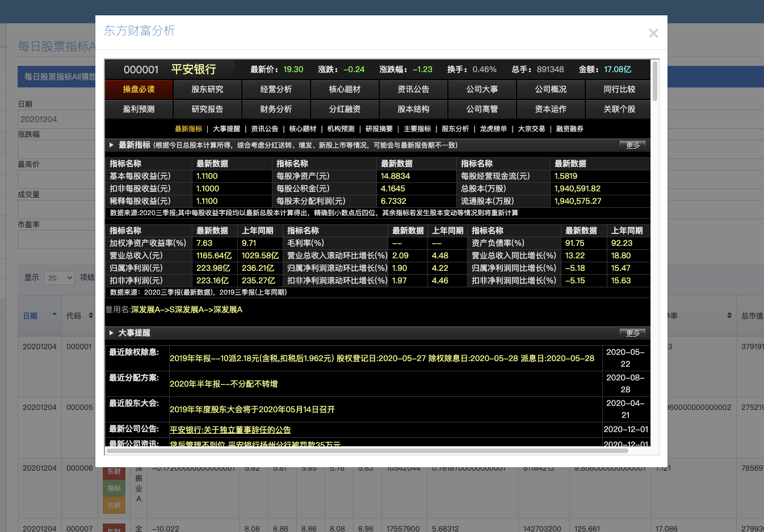Viewport: 764px width, 532px height.
Task: Jump to 大宗交易 link
Action: point(531,129)
